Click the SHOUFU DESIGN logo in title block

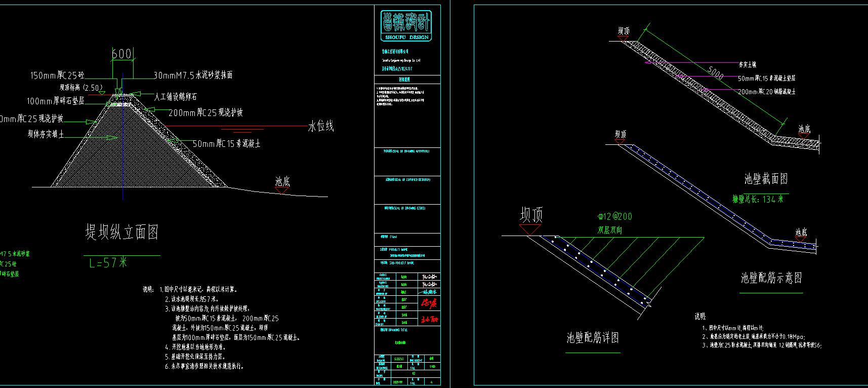(406, 26)
